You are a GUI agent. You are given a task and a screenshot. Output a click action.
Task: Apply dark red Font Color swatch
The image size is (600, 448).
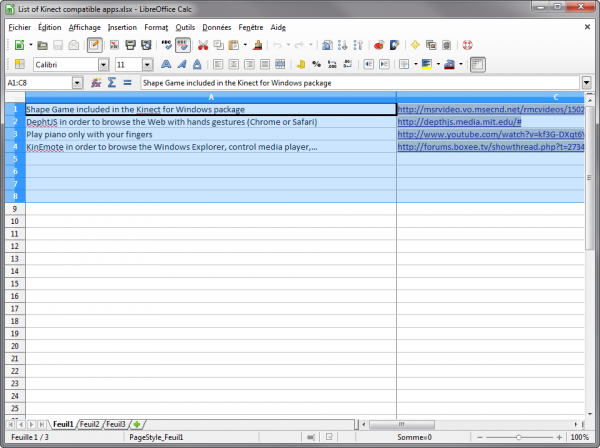(449, 64)
